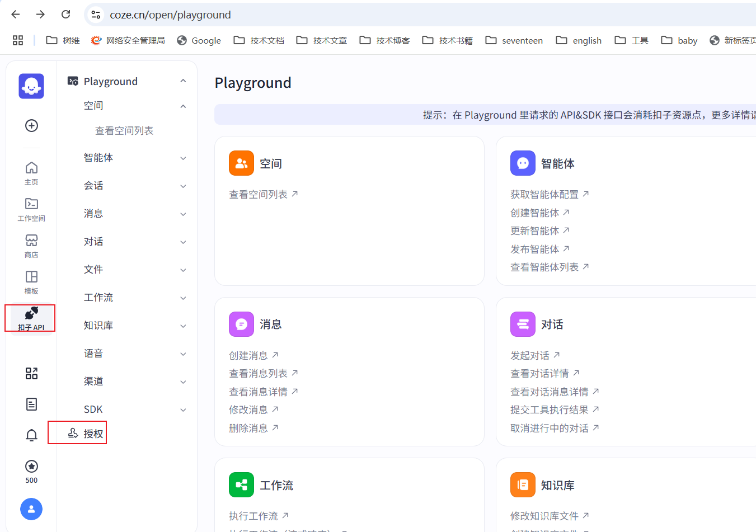
Task: Click the create plus circle icon
Action: pos(31,125)
